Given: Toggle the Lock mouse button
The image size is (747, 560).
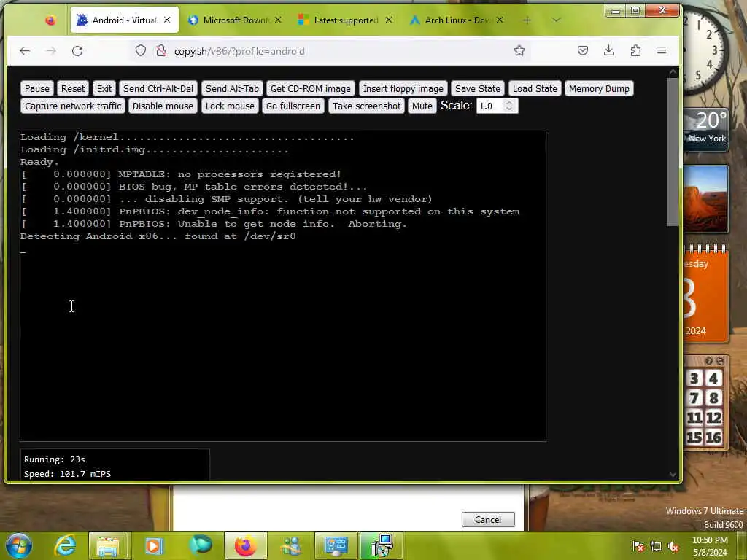Looking at the screenshot, I should pyautogui.click(x=230, y=106).
